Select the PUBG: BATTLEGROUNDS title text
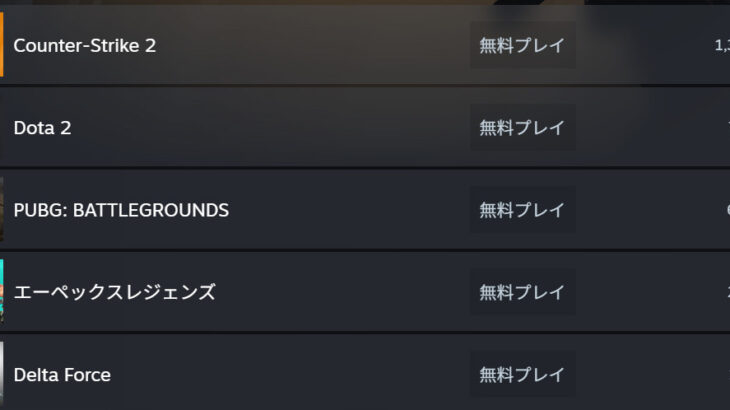Screen dimensions: 730x410 coord(121,210)
